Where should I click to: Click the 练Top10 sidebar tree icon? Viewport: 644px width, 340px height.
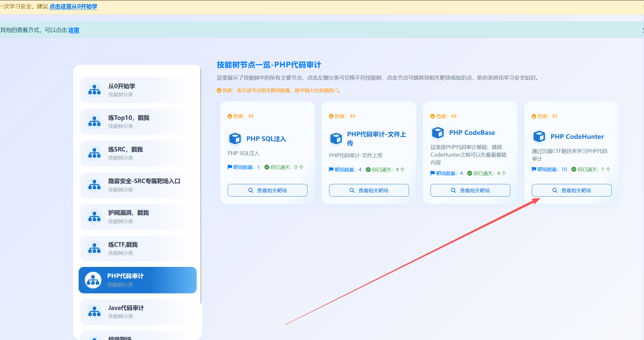94,122
